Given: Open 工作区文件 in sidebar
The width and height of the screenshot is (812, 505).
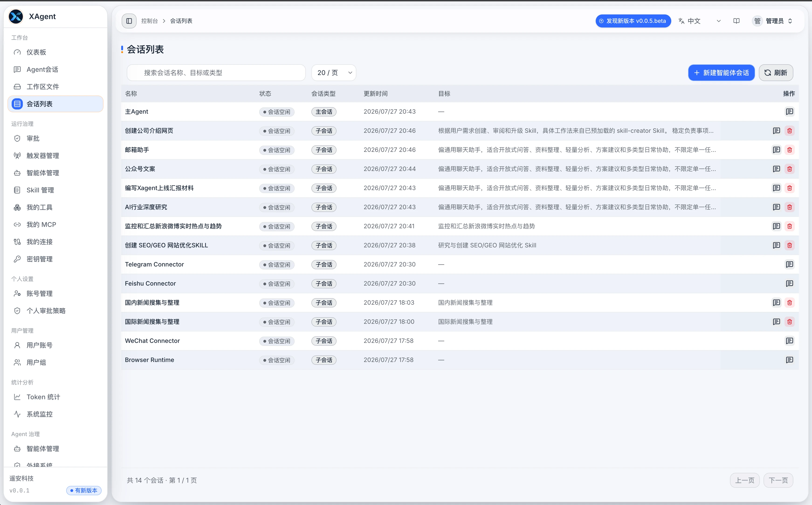Looking at the screenshot, I should [55, 86].
